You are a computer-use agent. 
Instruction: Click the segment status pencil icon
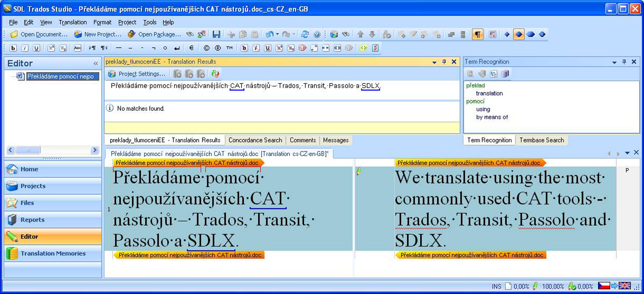point(359,171)
